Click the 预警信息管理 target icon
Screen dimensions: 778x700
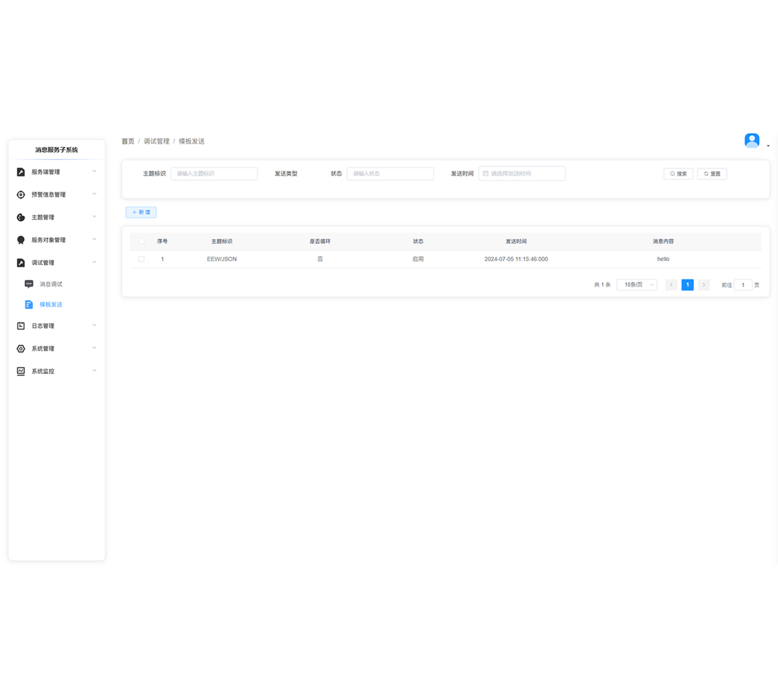point(21,195)
